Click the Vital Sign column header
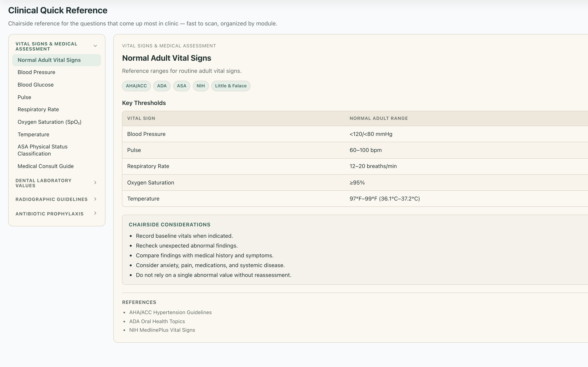The image size is (588, 367). tap(141, 118)
